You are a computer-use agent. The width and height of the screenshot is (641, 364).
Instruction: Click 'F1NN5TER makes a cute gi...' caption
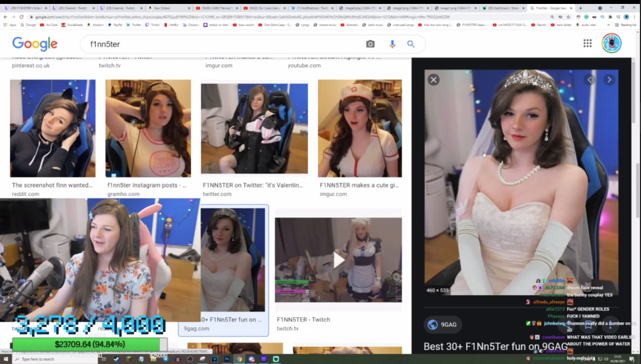click(x=360, y=185)
